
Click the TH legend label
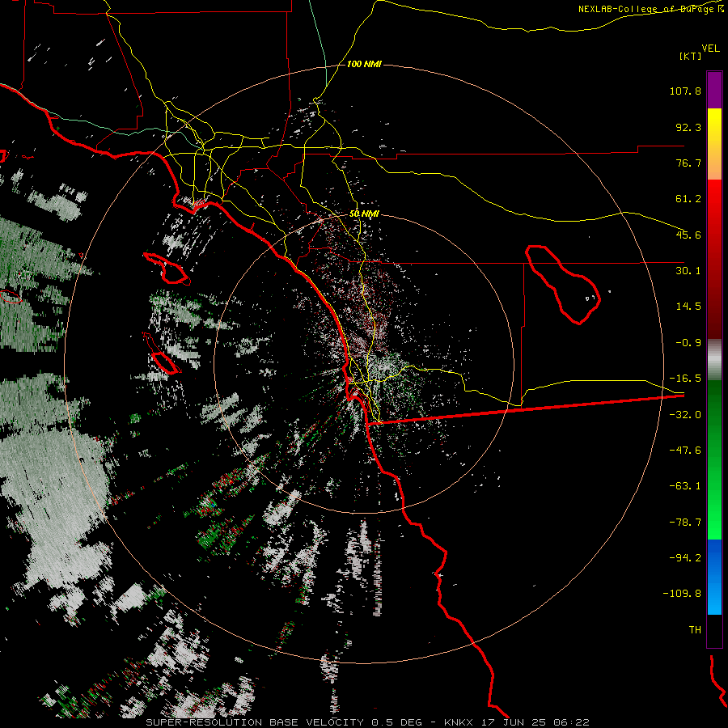pyautogui.click(x=695, y=630)
